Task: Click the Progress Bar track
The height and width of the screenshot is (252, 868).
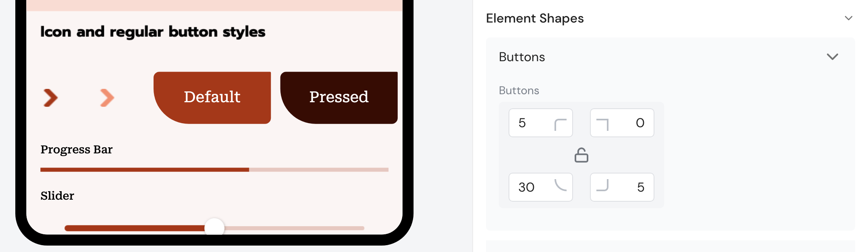Action: pos(214,170)
